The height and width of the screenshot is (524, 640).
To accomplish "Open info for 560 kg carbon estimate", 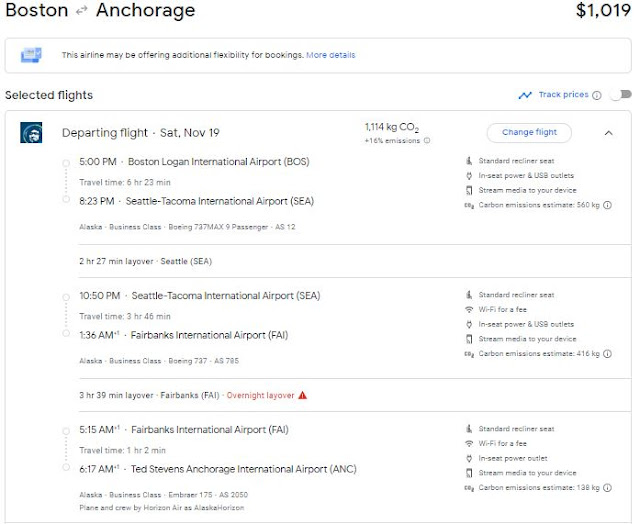I will pyautogui.click(x=609, y=206).
